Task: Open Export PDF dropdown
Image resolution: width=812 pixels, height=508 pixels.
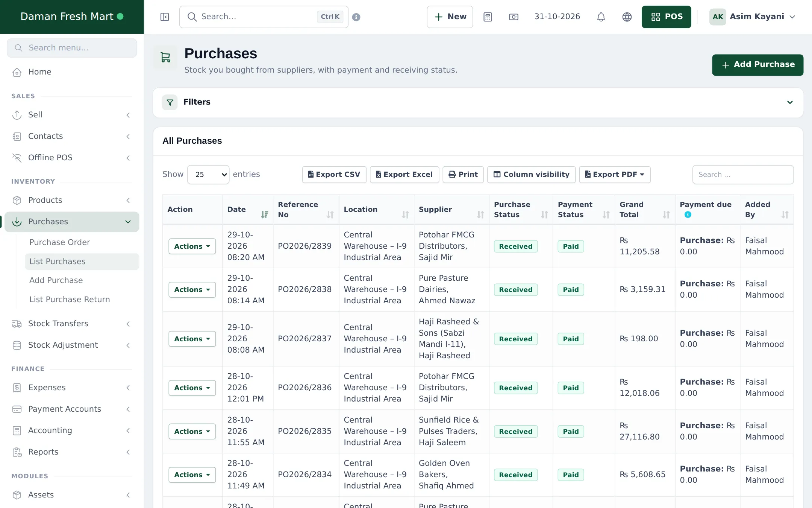Action: 615,175
